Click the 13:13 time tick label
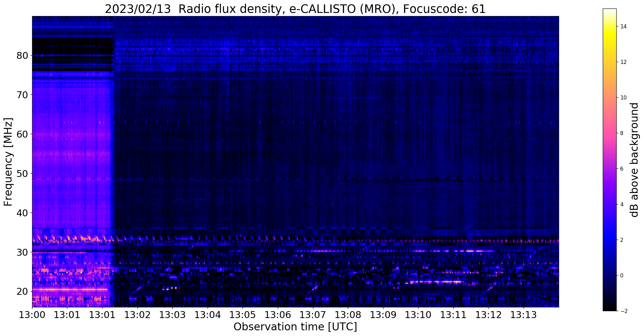644x336 pixels. pos(523,315)
